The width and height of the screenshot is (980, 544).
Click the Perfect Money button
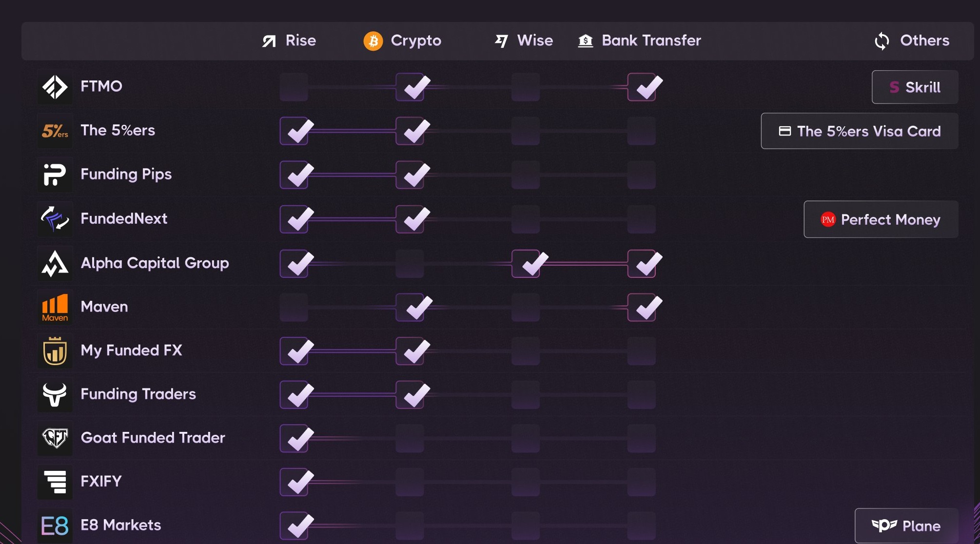[x=881, y=219]
